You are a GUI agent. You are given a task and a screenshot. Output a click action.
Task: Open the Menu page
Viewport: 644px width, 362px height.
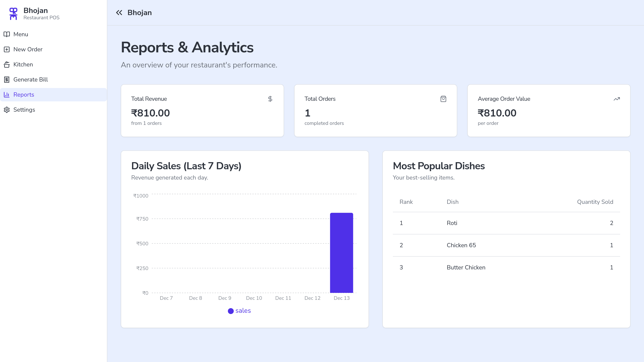pyautogui.click(x=21, y=34)
